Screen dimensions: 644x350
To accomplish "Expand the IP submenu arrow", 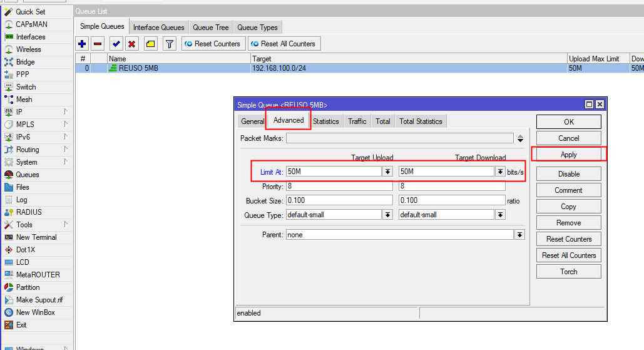I will coord(66,112).
